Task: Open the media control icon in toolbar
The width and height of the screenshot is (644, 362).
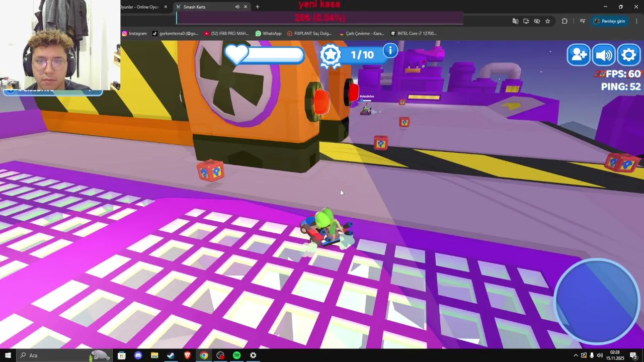Action: [x=583, y=21]
